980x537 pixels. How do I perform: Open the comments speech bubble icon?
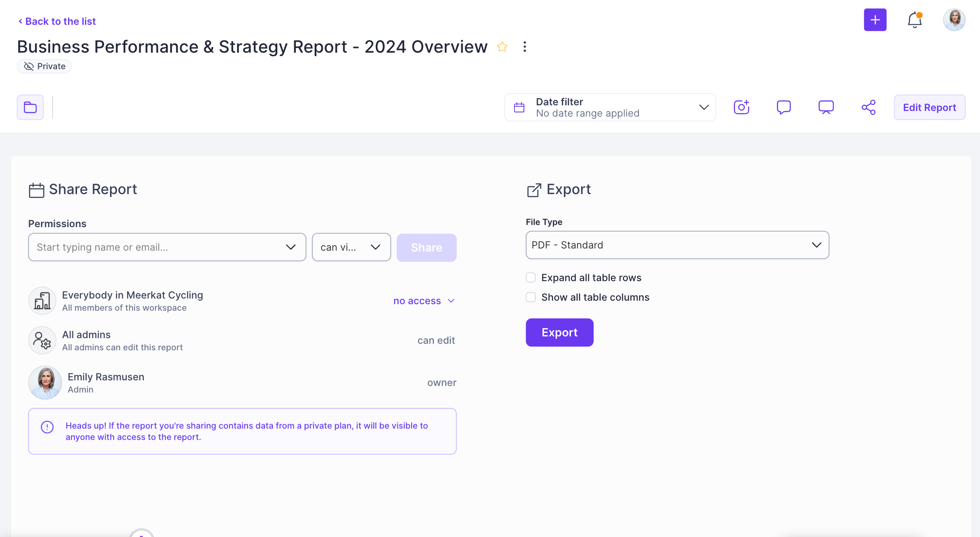coord(783,107)
